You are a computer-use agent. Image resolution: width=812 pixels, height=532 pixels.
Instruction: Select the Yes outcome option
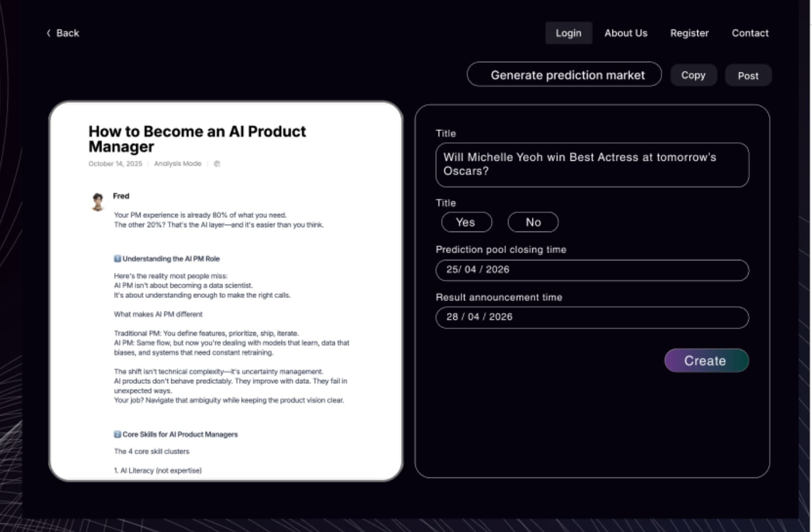coord(466,222)
